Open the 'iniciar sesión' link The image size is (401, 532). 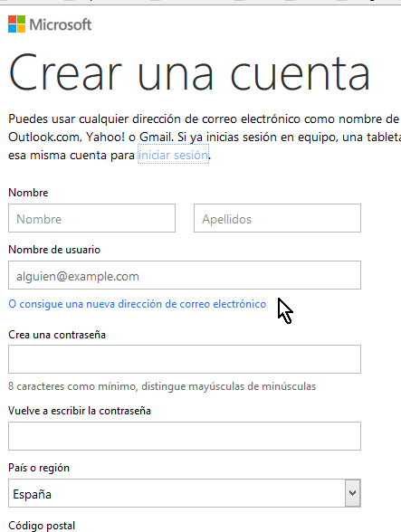click(173, 155)
